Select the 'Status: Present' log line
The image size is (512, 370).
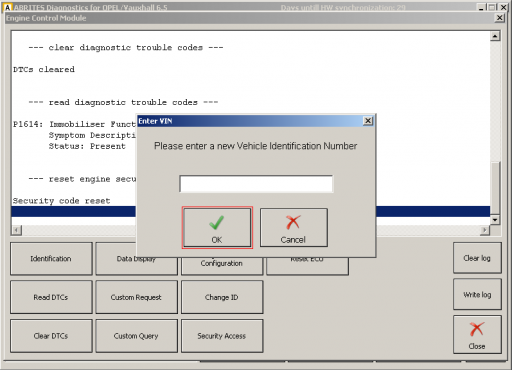(x=87, y=146)
